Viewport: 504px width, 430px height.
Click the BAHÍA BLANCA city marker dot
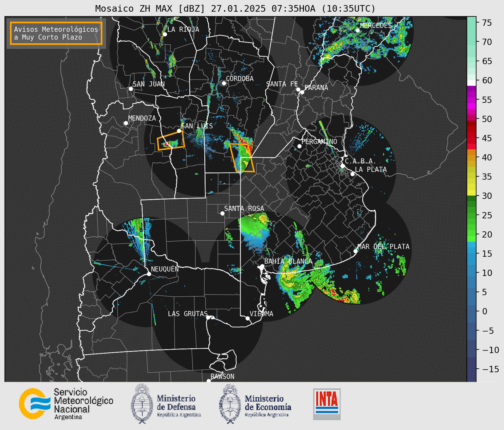(262, 266)
